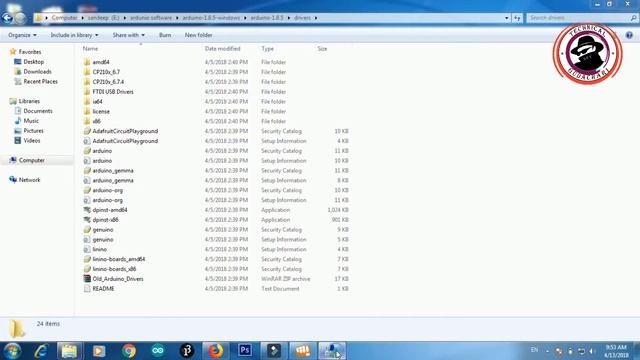
Task: Open Arduino IDE from taskbar
Action: 158,351
